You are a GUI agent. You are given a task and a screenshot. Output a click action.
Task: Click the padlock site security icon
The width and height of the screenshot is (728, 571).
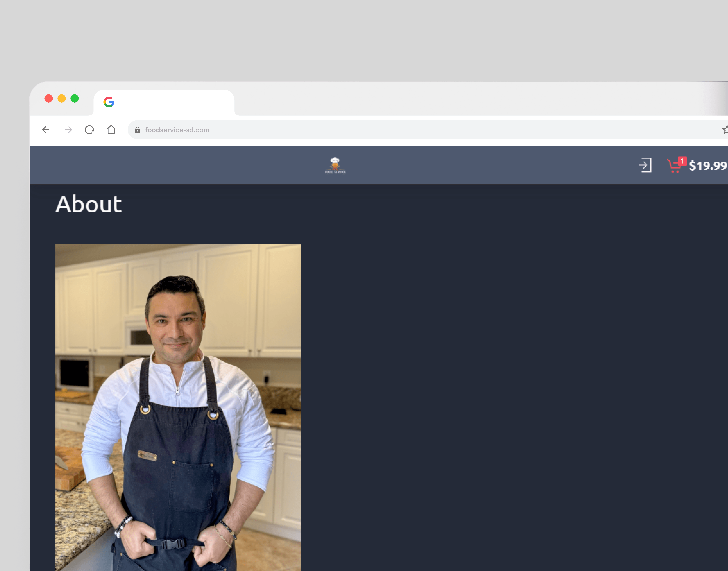pyautogui.click(x=137, y=130)
